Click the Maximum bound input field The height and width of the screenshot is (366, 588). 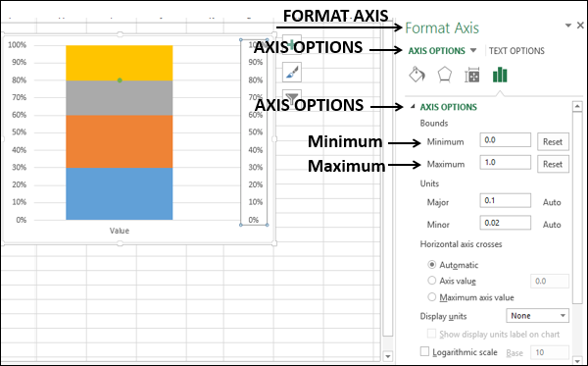(x=505, y=163)
